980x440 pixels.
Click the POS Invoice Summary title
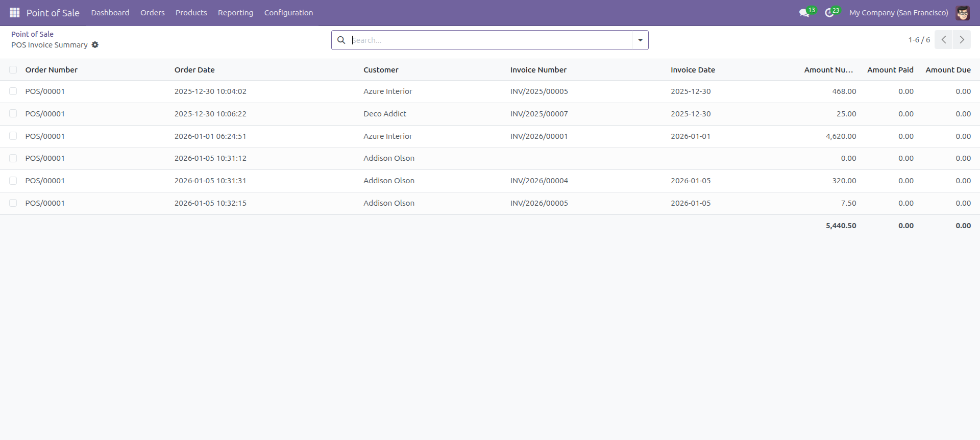(x=50, y=45)
